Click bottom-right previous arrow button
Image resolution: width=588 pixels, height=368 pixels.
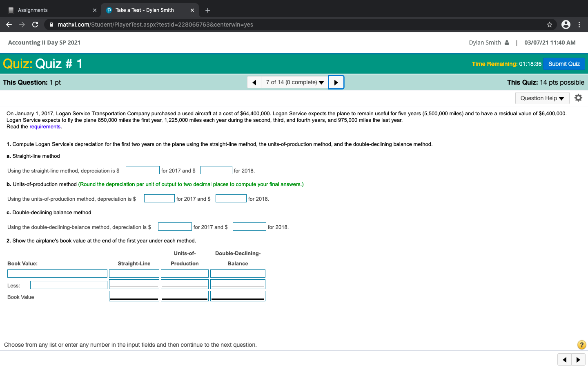[x=564, y=360]
